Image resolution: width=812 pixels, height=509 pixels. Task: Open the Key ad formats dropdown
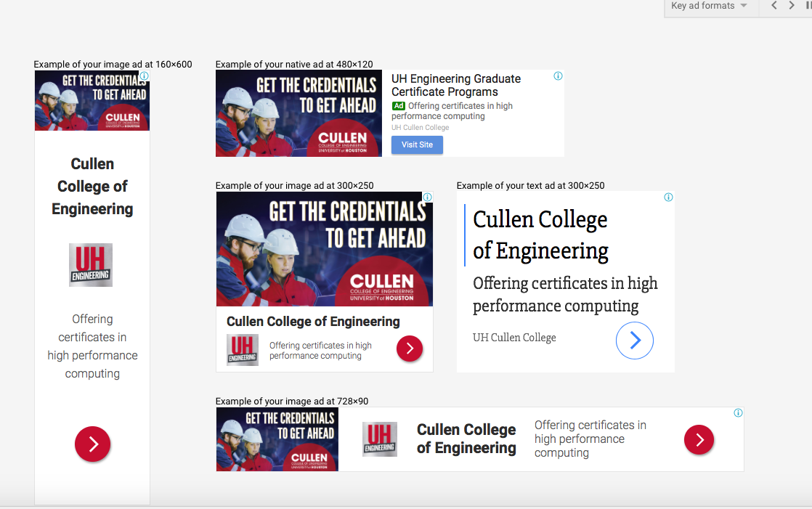(708, 6)
